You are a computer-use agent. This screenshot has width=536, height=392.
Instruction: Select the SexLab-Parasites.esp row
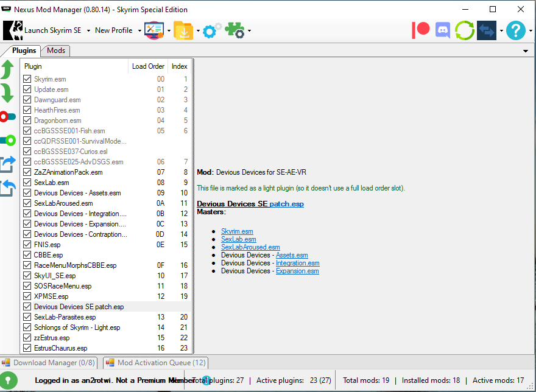106,317
